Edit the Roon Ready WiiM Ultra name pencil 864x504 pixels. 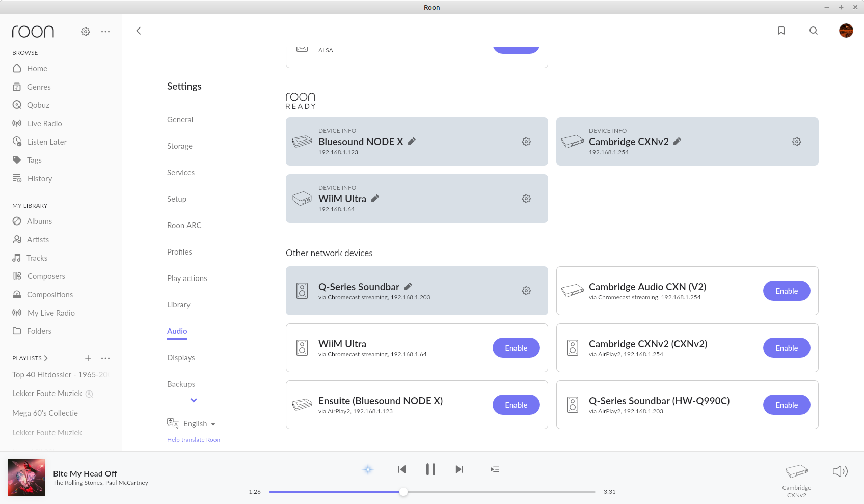coord(375,199)
